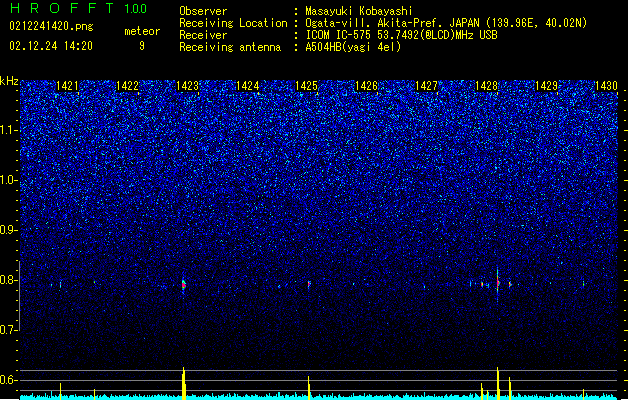The height and width of the screenshot is (400, 629).
Task: Click time marker 1428
Action: pyautogui.click(x=486, y=86)
